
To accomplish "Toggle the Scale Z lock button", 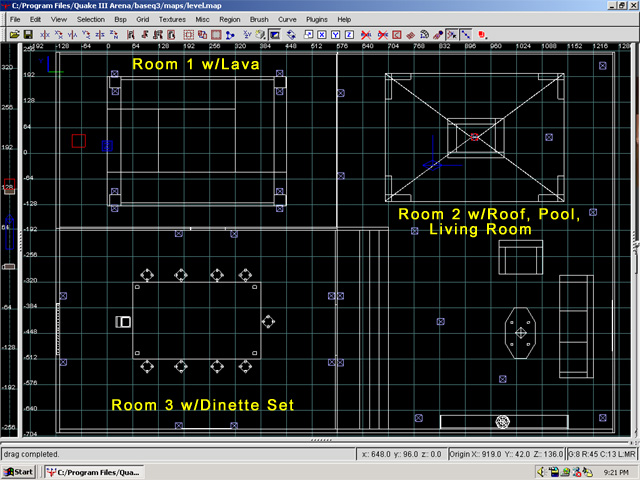I will point(349,35).
